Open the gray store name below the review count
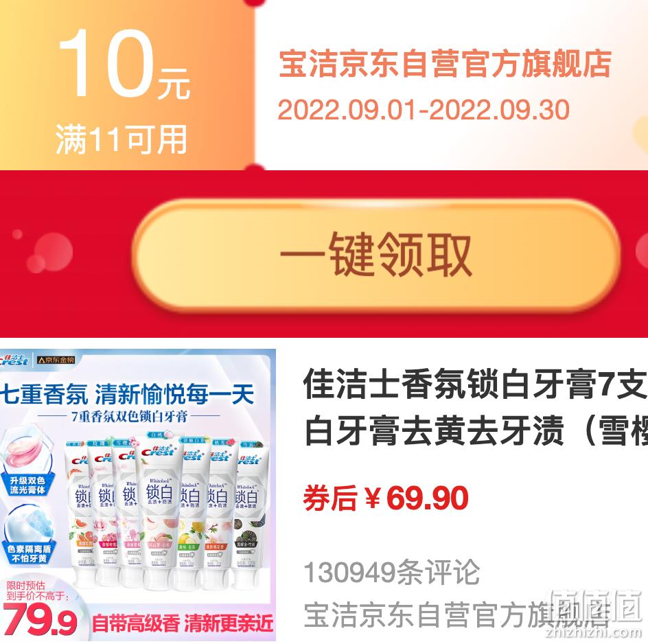 [456, 614]
